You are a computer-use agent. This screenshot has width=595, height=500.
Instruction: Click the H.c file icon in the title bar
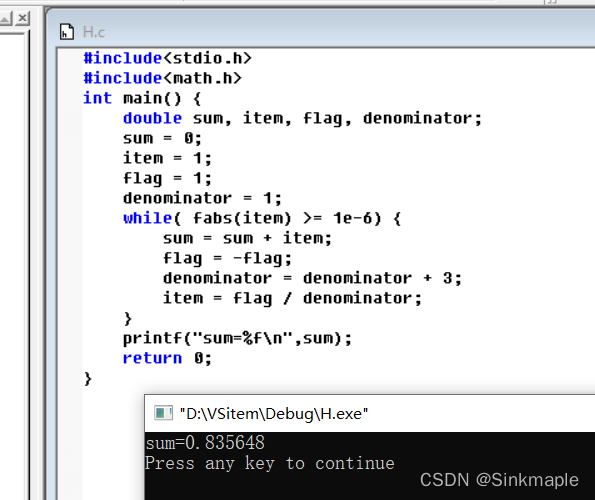point(67,32)
